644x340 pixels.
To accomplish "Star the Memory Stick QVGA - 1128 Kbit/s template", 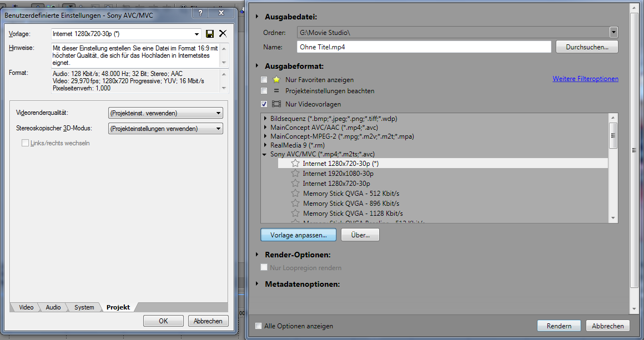I will [295, 213].
